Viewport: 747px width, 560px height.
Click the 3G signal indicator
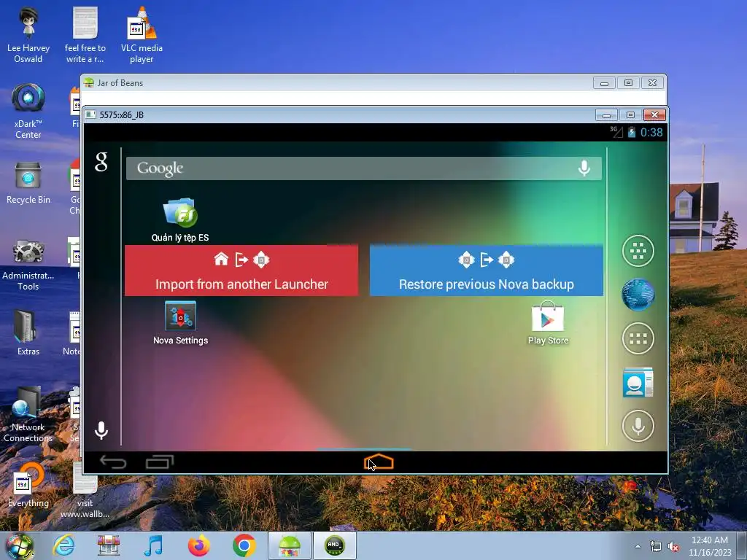[616, 132]
